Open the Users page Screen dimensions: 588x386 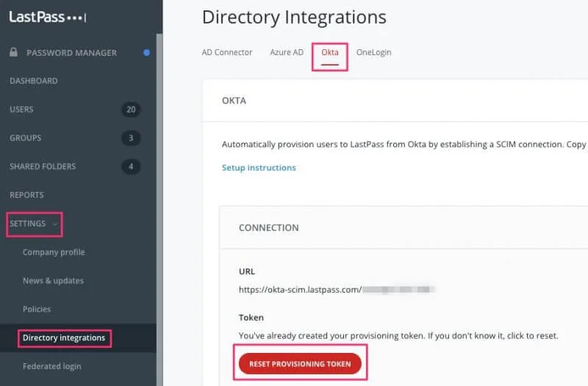(x=21, y=110)
